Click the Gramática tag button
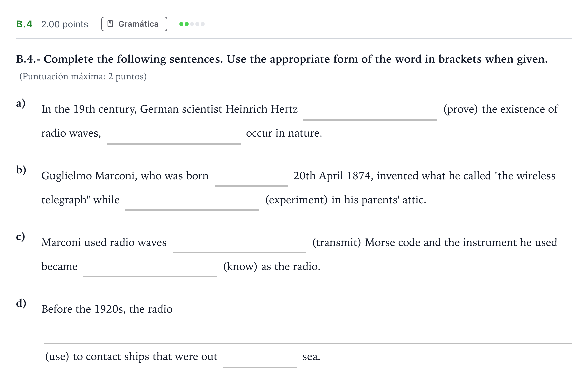588x392 pixels. (x=134, y=24)
